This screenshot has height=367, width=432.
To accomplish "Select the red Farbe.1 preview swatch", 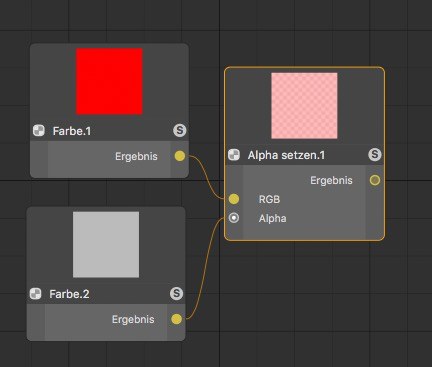I will pyautogui.click(x=109, y=81).
